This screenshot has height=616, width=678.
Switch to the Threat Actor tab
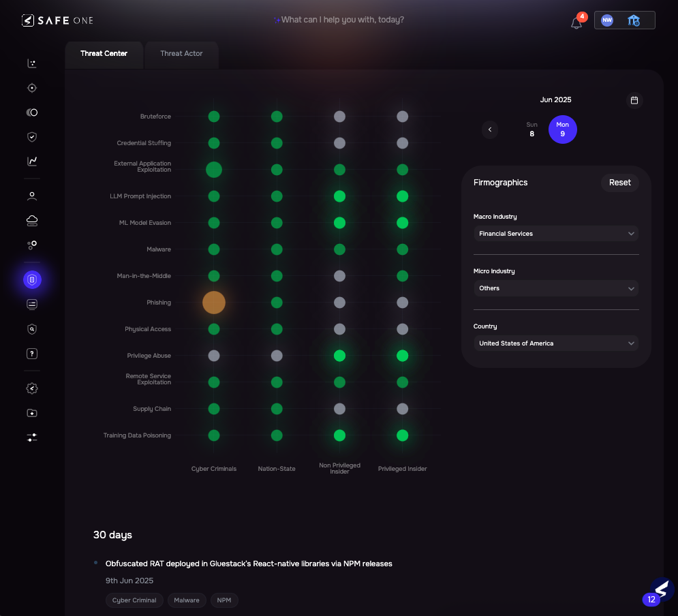(x=181, y=54)
